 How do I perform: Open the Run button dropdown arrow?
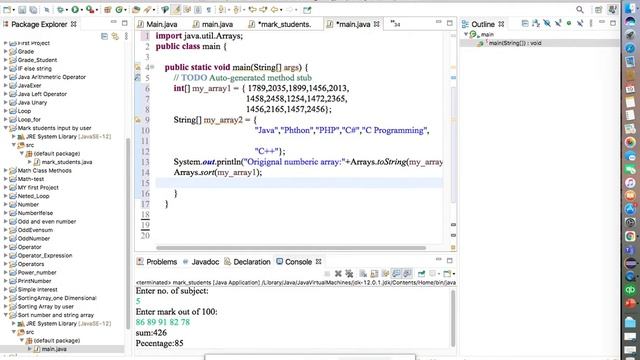coord(82,10)
